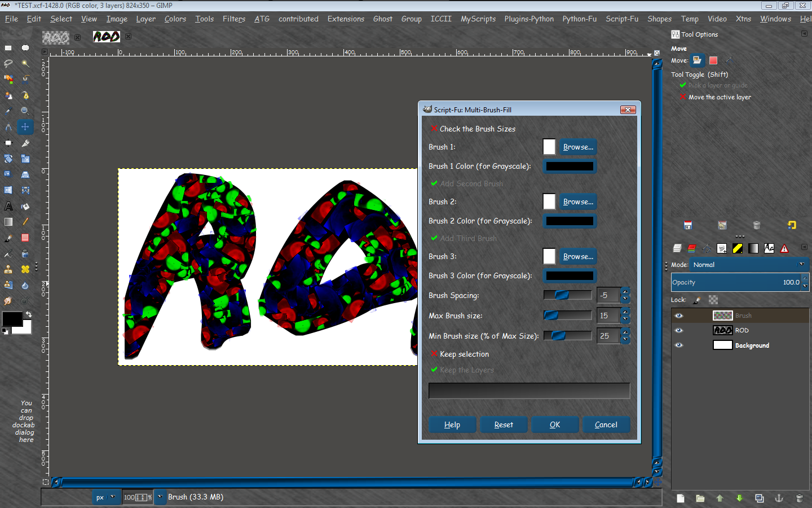Image resolution: width=812 pixels, height=508 pixels.
Task: Select the Eraser tool
Action: pyautogui.click(x=25, y=238)
